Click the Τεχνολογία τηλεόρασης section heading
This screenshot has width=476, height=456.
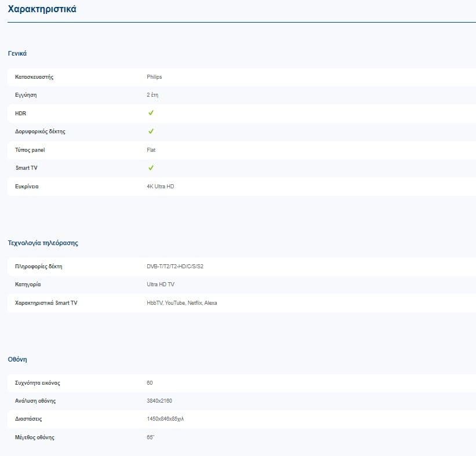coord(43,243)
